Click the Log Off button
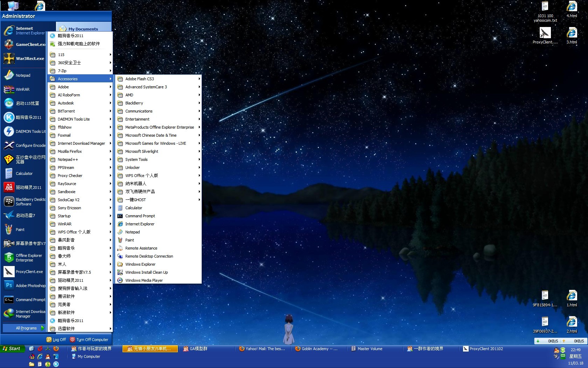588x368 pixels. 56,340
